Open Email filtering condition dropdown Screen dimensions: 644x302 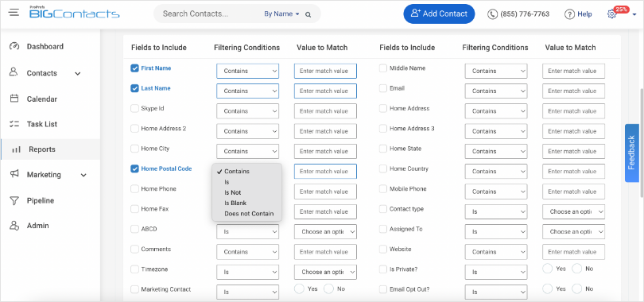(x=496, y=91)
